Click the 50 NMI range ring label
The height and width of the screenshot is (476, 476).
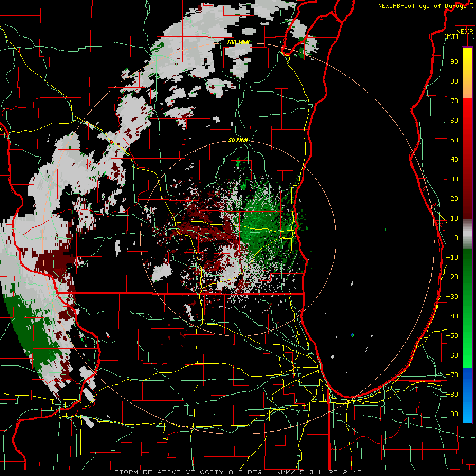(239, 140)
